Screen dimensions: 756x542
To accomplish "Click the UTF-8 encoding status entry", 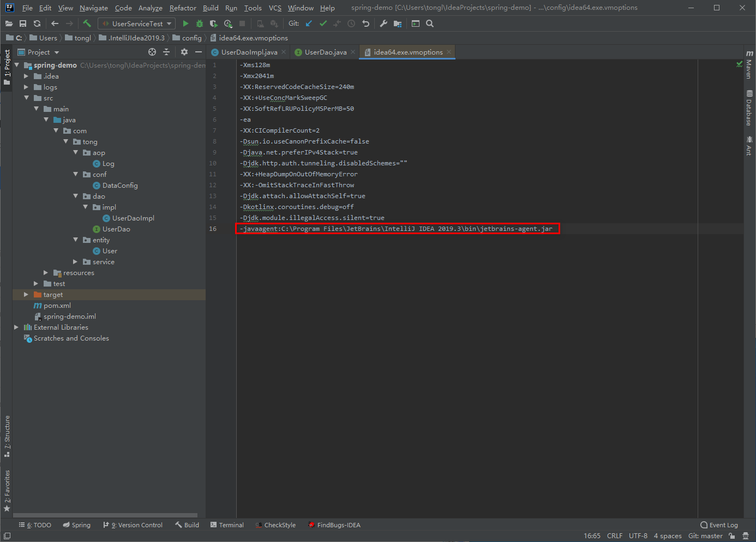I will (x=638, y=536).
